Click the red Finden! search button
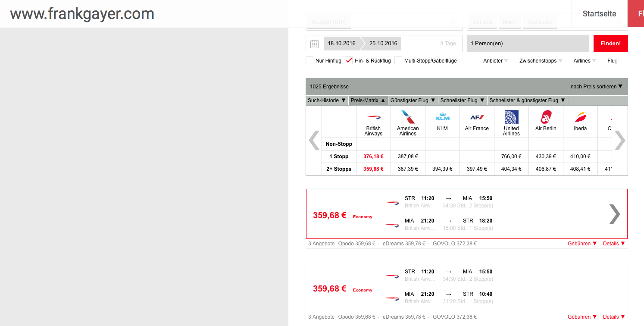 coord(610,44)
